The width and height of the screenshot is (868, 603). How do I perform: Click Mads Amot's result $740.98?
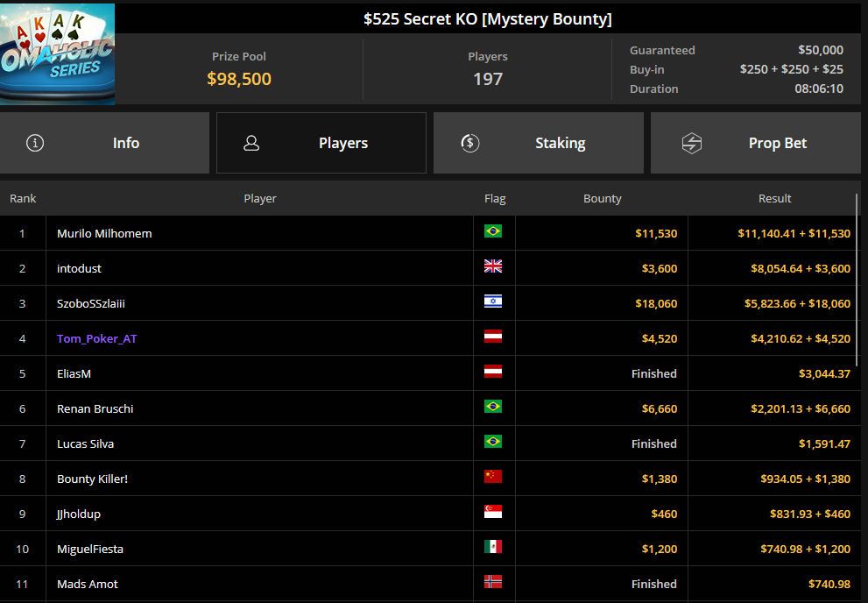[829, 585]
